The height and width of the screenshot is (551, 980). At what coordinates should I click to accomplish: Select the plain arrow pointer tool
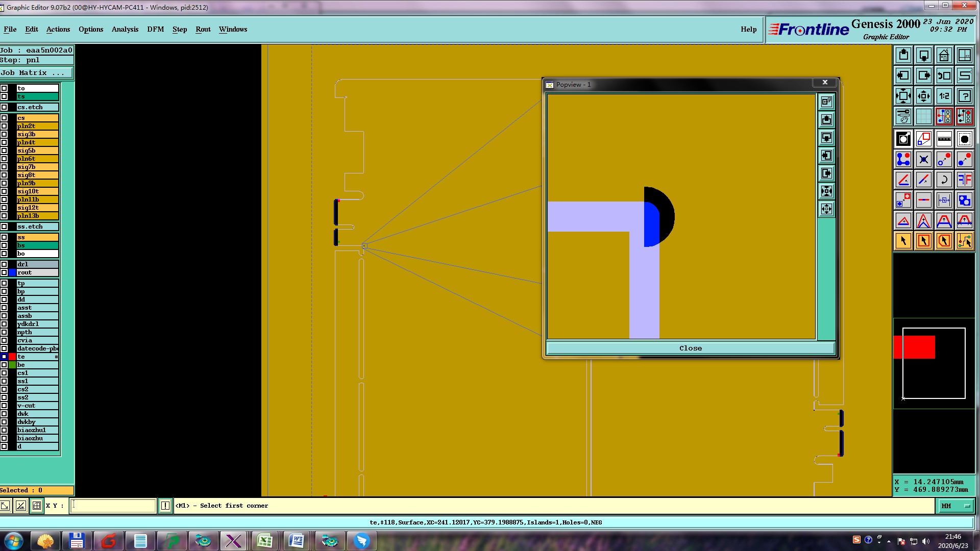click(903, 241)
